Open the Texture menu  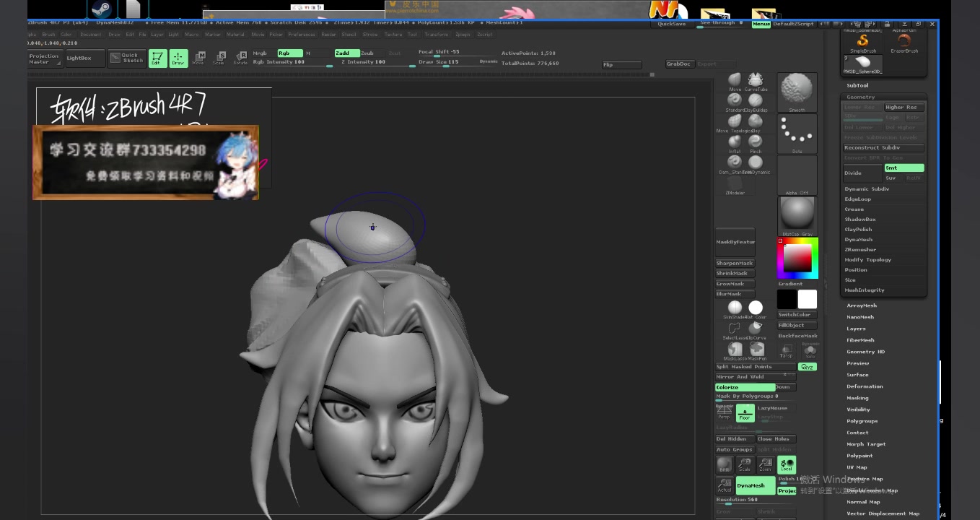click(x=393, y=35)
